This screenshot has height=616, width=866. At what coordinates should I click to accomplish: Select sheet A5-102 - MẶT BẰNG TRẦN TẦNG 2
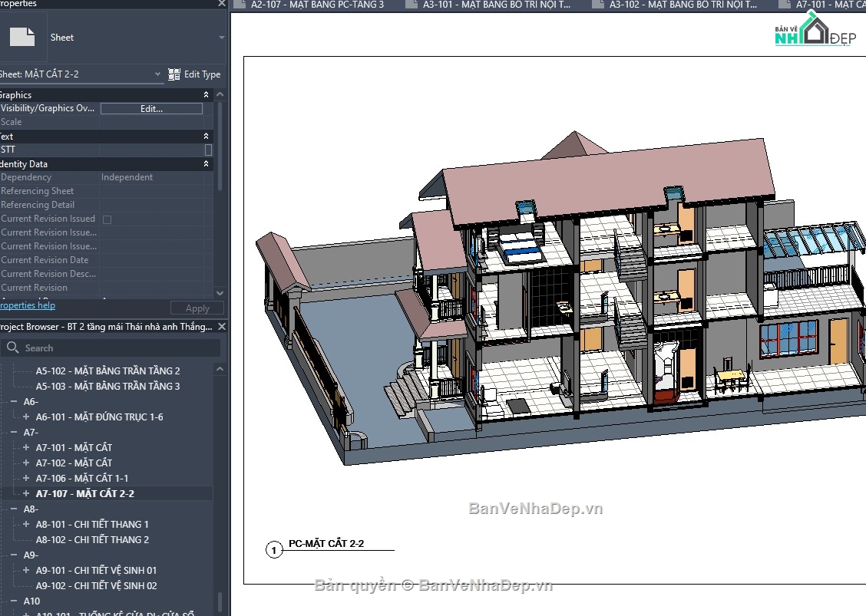pyautogui.click(x=107, y=371)
